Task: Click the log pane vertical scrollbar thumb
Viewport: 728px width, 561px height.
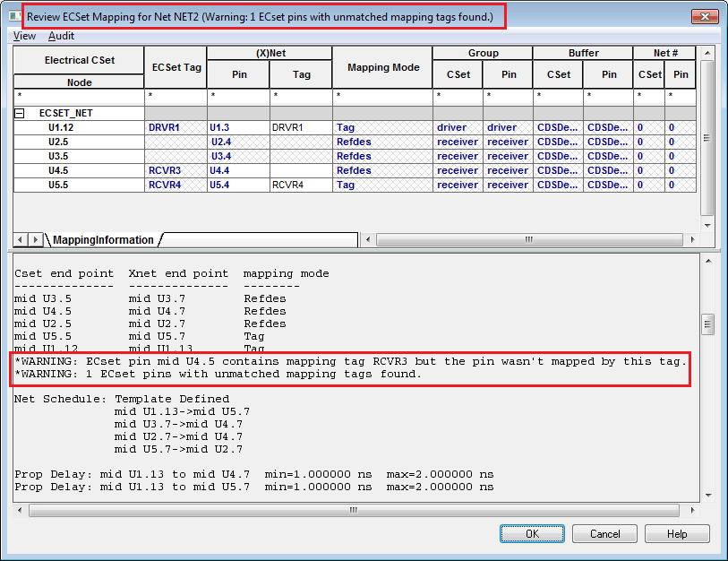Action: (x=708, y=324)
